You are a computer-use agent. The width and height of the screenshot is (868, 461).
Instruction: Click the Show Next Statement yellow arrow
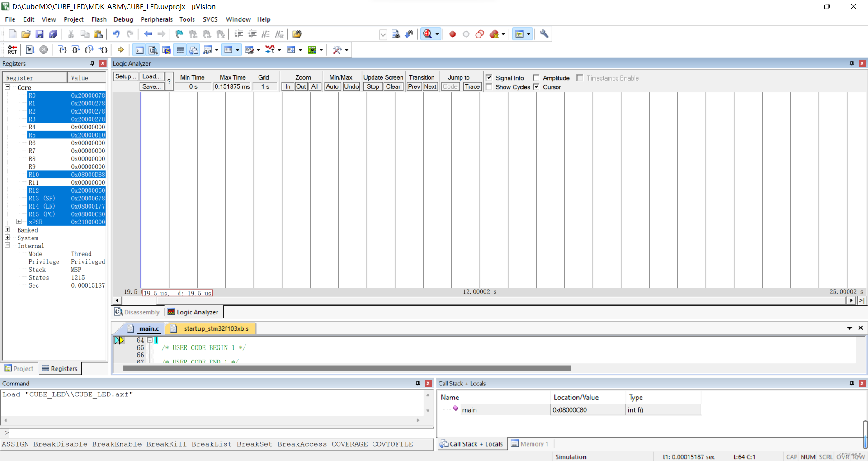[x=121, y=50]
